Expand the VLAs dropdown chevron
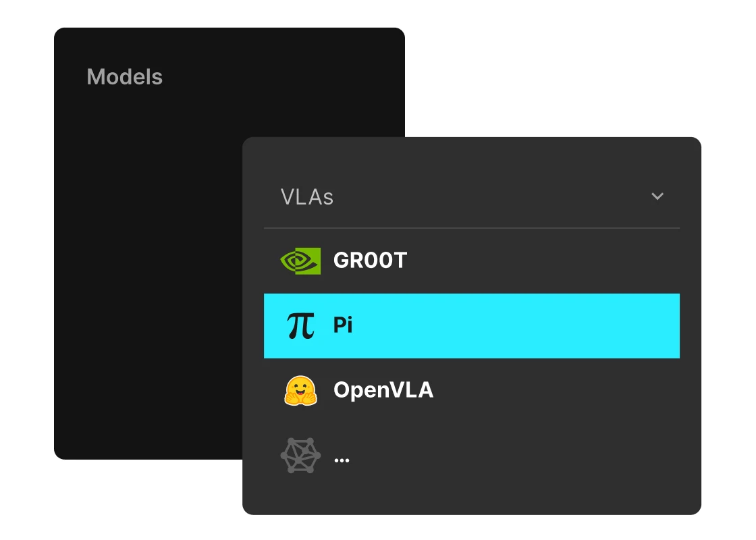This screenshot has height=540, width=756. pyautogui.click(x=657, y=196)
